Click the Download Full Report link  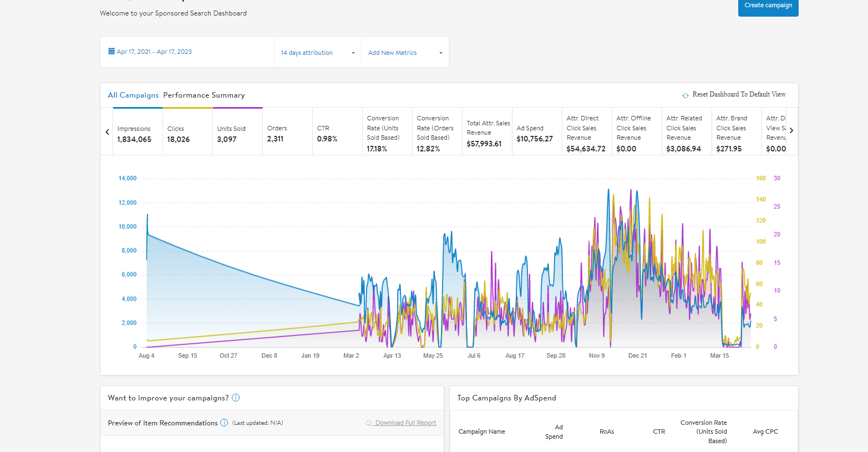click(x=405, y=423)
